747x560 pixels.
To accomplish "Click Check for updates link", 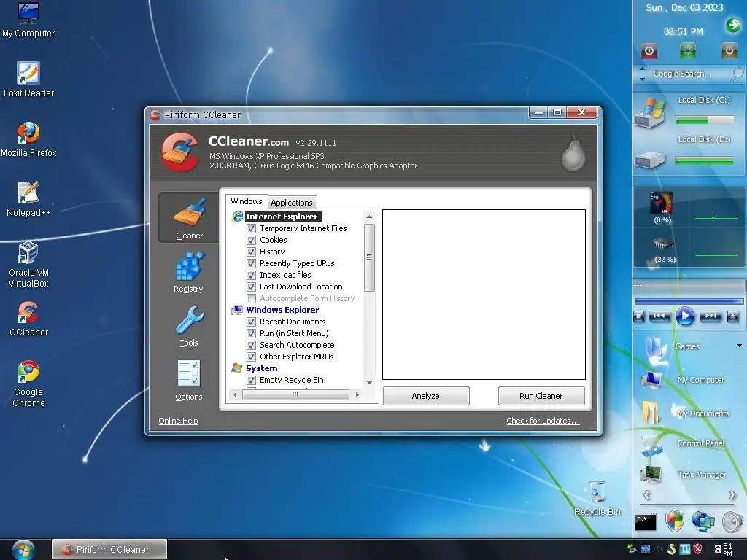I will tap(543, 421).
